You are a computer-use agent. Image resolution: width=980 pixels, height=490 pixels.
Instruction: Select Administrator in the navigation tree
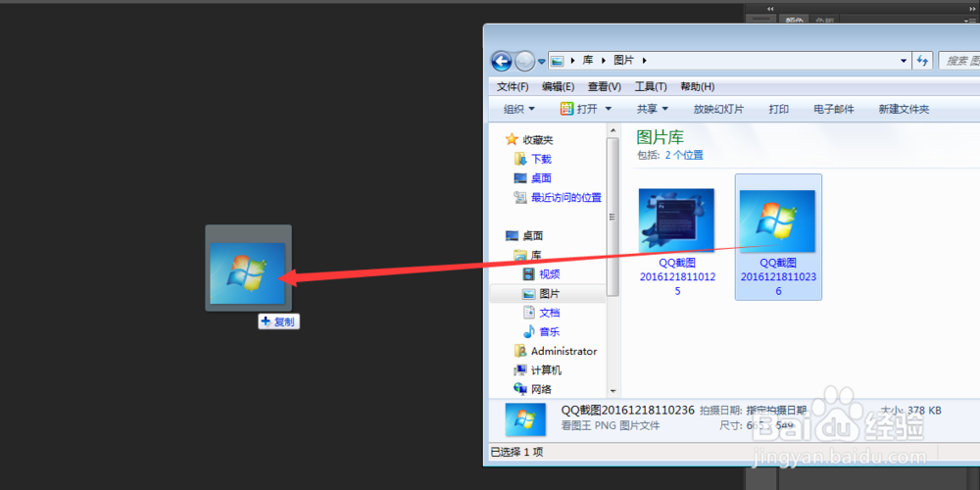(x=563, y=351)
